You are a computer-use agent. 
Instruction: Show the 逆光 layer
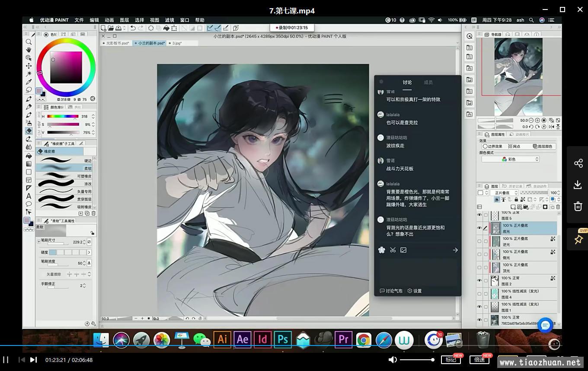pyautogui.click(x=479, y=241)
